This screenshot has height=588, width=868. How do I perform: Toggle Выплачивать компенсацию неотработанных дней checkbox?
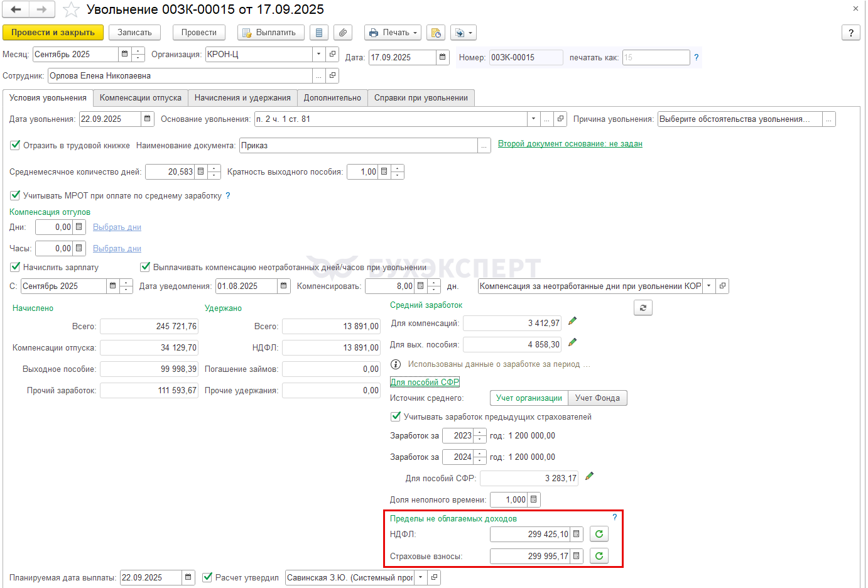(x=145, y=267)
